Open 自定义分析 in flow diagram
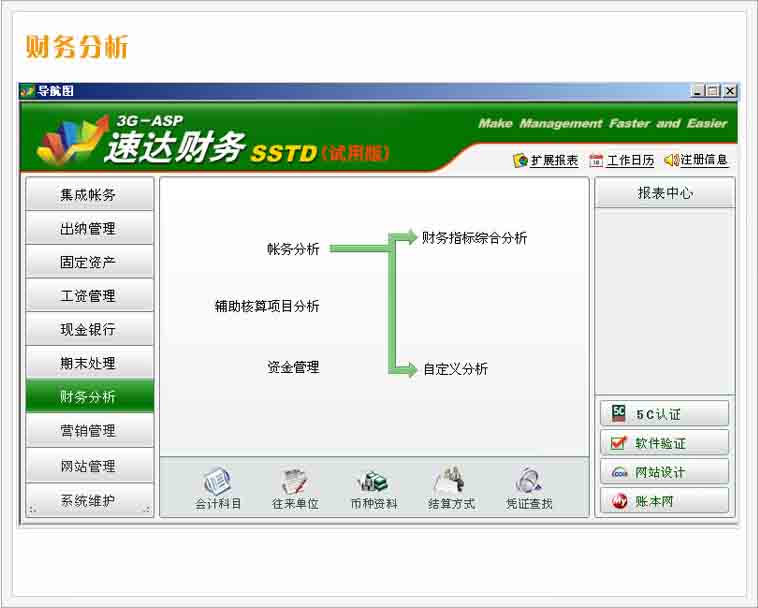 [x=455, y=369]
